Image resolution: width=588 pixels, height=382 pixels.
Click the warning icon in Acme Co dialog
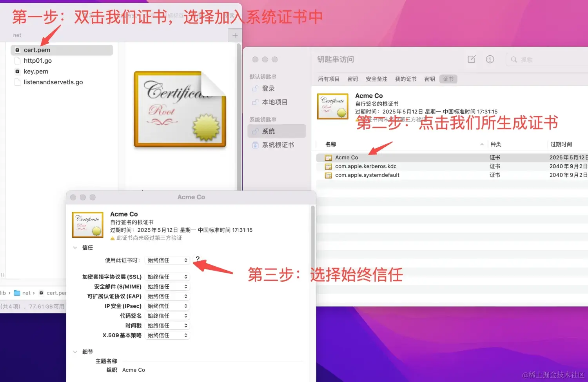coord(113,238)
